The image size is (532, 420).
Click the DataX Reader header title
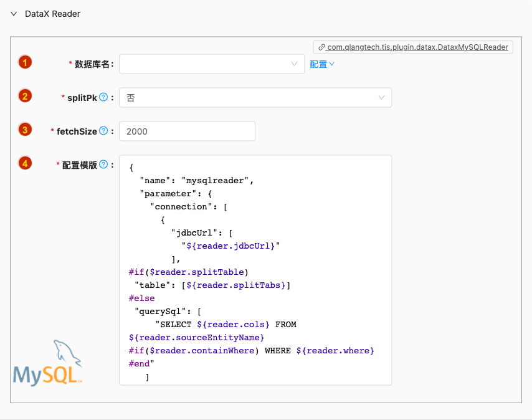[52, 14]
